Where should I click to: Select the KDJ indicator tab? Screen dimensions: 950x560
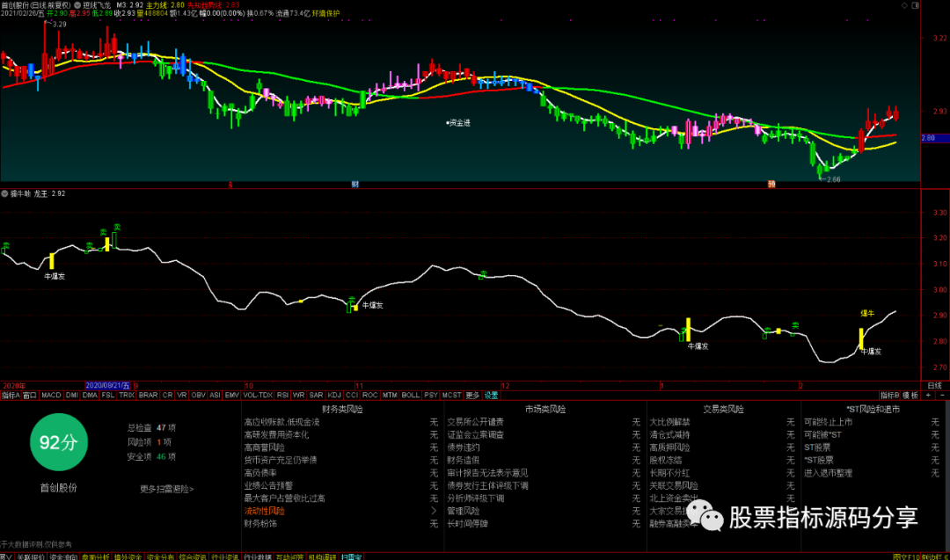click(x=334, y=396)
